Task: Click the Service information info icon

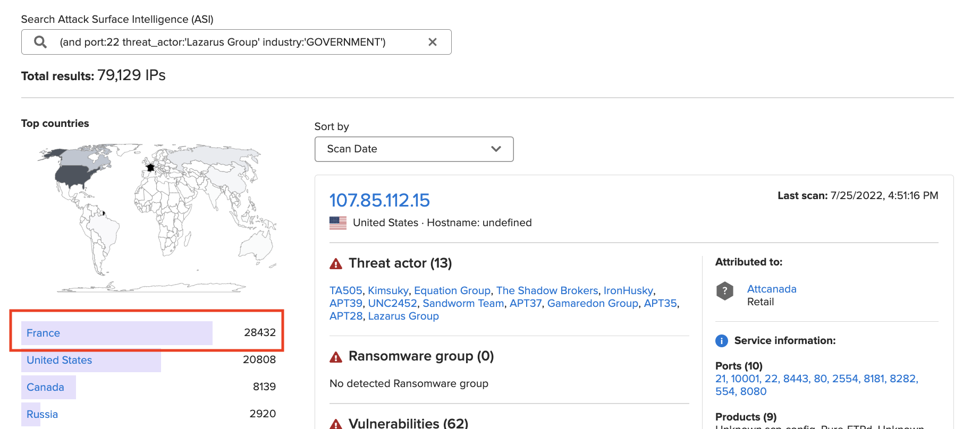Action: coord(722,341)
